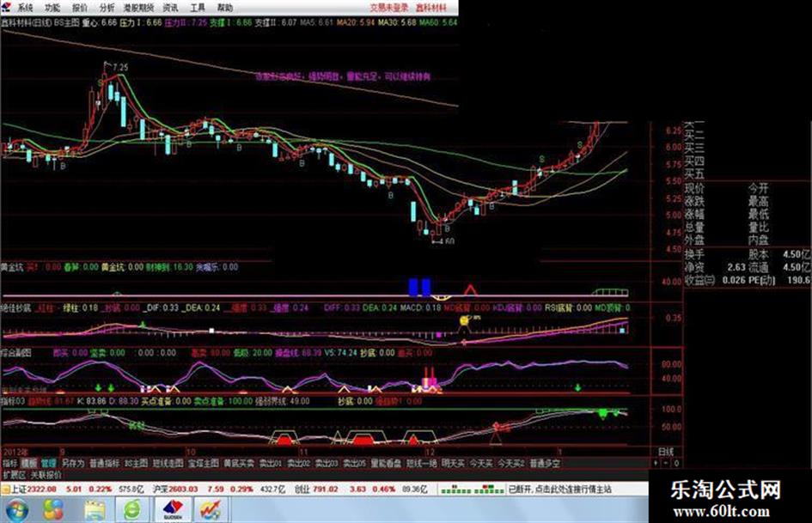Screen dimensions: 812x523
Task: Click the 沪深 index 2603.03 in status bar
Action: pos(175,489)
